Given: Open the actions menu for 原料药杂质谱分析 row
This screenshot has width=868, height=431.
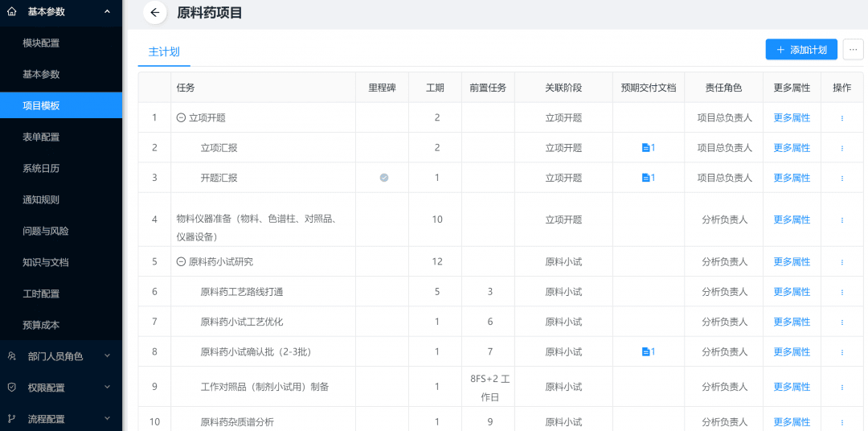Looking at the screenshot, I should pos(842,422).
